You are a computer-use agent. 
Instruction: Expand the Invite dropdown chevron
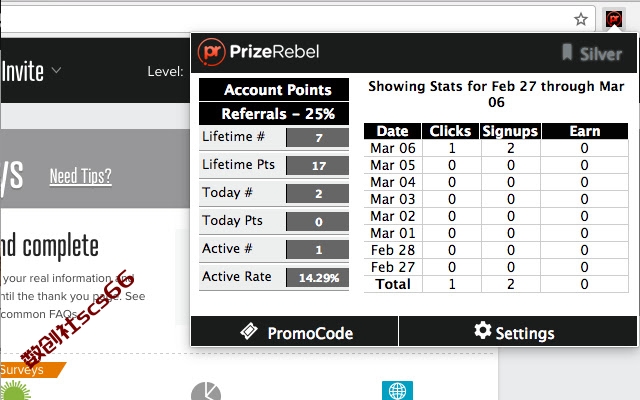(x=56, y=70)
